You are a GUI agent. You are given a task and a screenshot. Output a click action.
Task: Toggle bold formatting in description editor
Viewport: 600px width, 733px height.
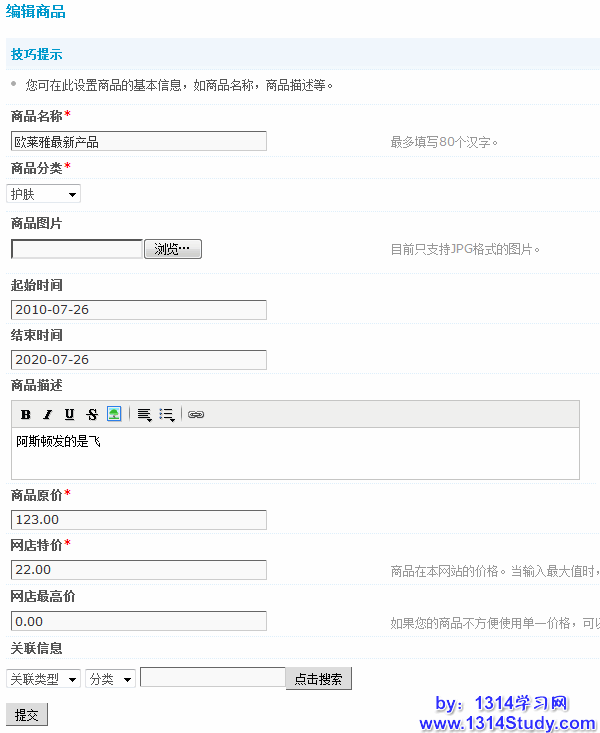pyautogui.click(x=26, y=414)
